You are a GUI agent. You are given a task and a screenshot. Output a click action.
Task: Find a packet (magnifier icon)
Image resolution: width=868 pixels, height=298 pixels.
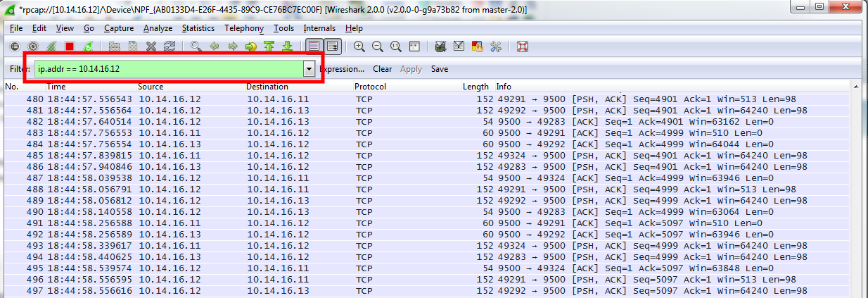click(x=196, y=46)
